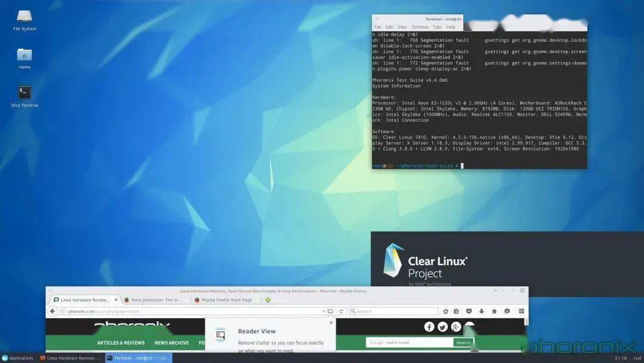The image size is (644, 363).
Task: Click the terminal command prompt line
Action: pyautogui.click(x=417, y=165)
